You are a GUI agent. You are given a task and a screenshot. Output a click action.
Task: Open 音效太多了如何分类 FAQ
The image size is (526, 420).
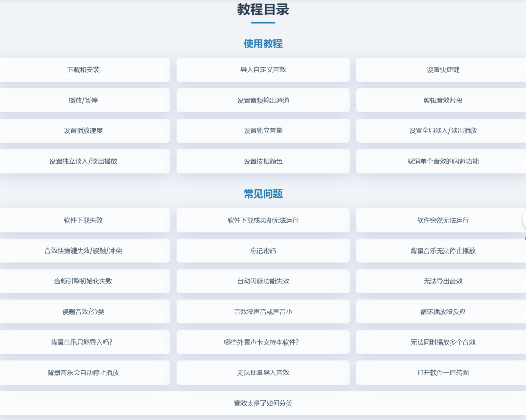point(263,404)
